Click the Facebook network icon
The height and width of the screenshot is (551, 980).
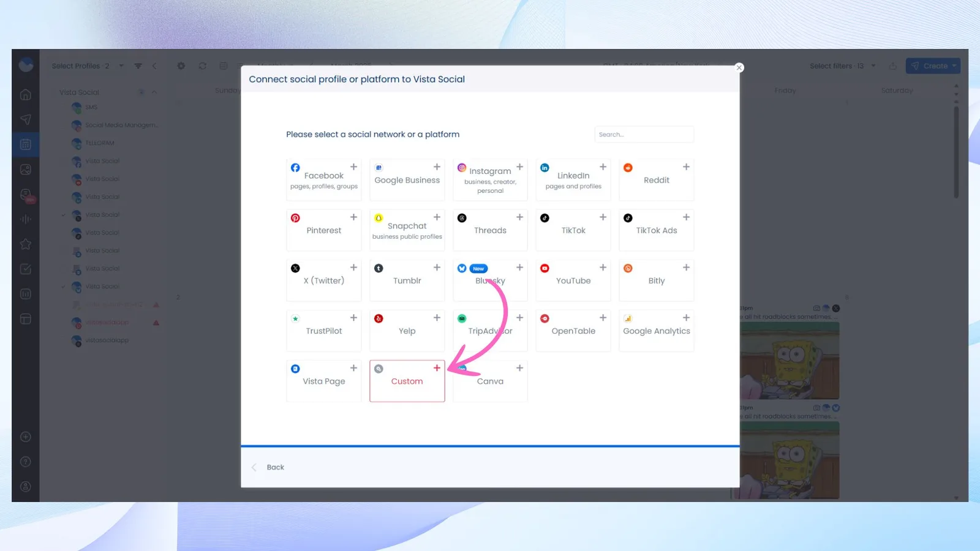point(295,168)
